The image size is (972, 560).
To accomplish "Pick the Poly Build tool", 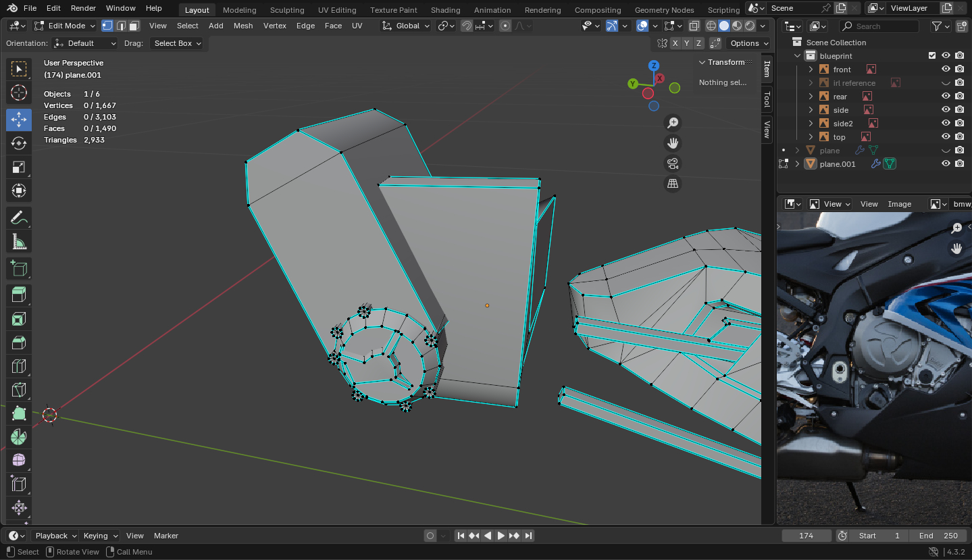I will tap(19, 413).
